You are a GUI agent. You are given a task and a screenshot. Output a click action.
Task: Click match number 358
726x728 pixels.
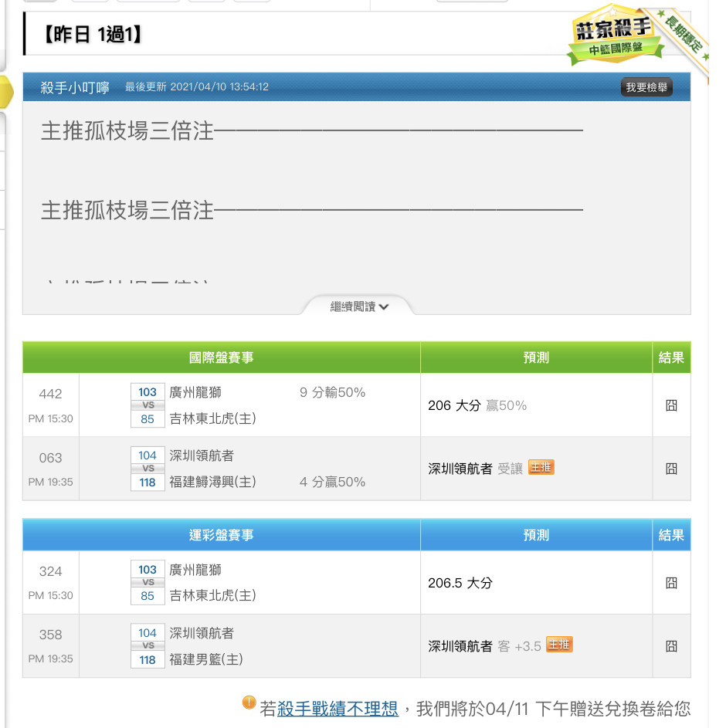(x=51, y=635)
